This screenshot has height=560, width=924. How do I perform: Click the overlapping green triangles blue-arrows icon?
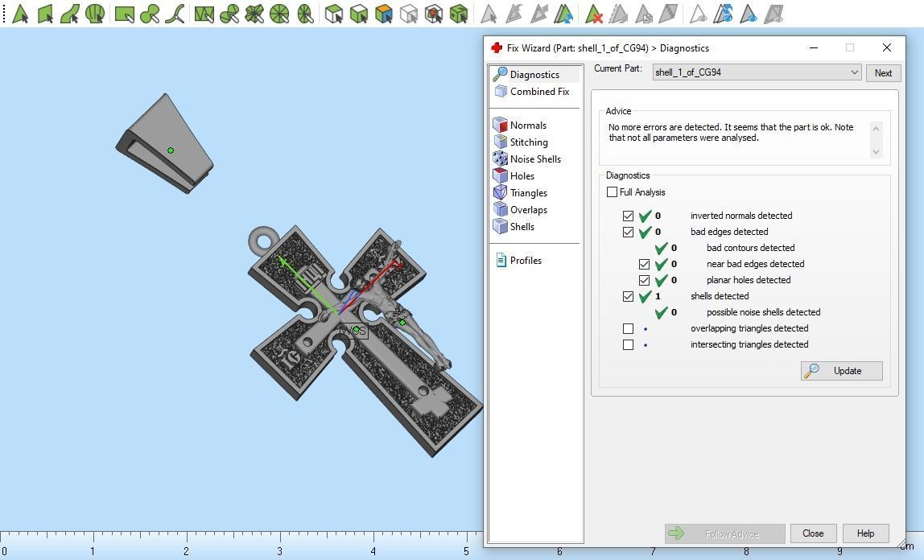(x=563, y=13)
